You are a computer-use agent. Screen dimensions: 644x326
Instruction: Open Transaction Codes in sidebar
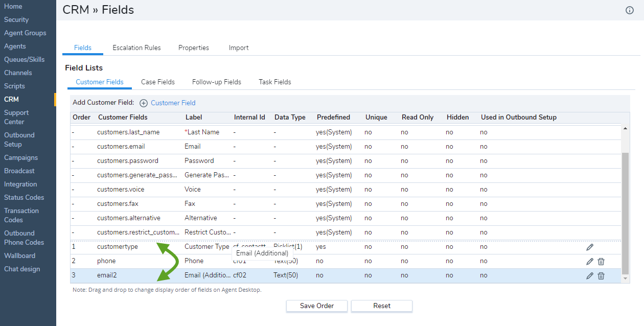click(21, 215)
